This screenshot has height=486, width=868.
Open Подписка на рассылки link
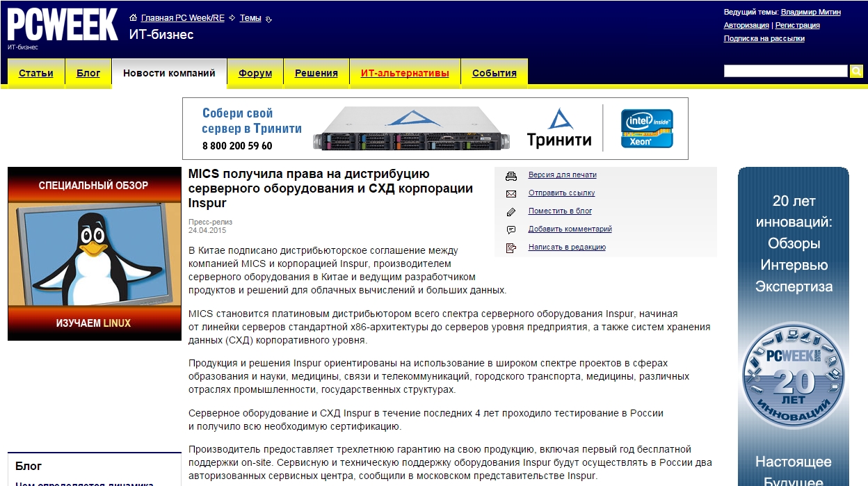click(x=764, y=38)
